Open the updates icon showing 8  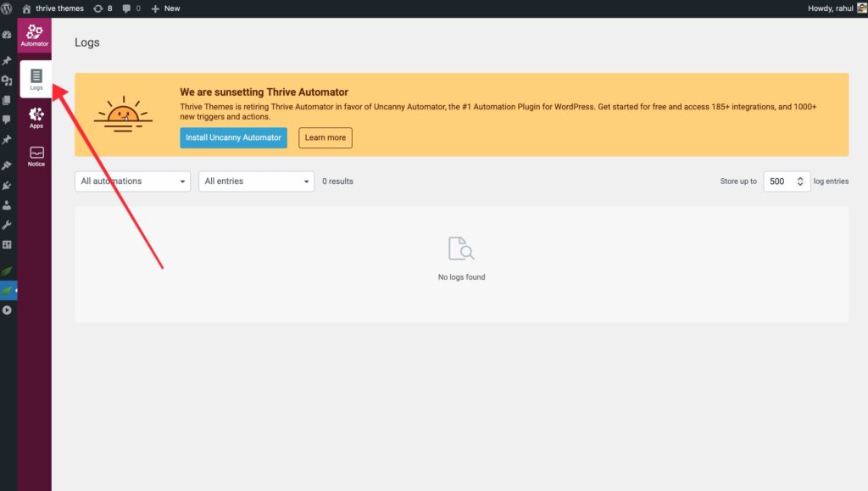click(103, 8)
